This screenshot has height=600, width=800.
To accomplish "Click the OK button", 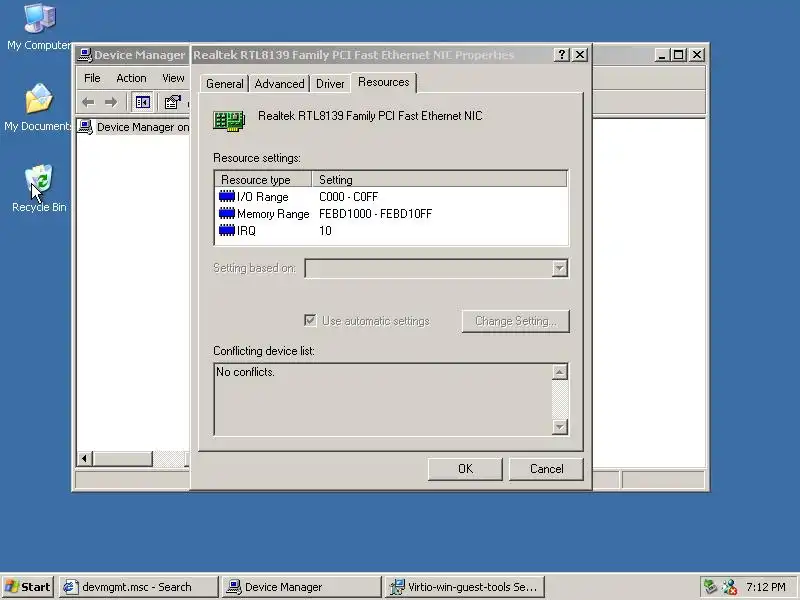I will click(465, 469).
